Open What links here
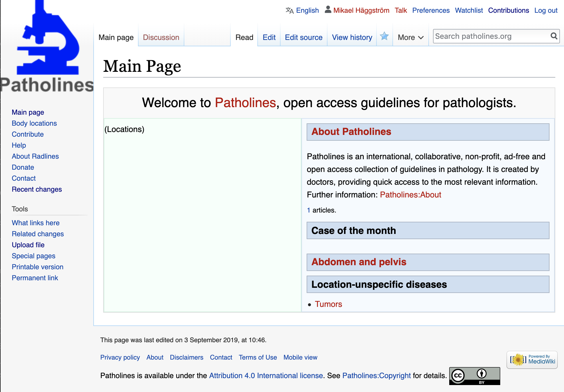 (36, 223)
